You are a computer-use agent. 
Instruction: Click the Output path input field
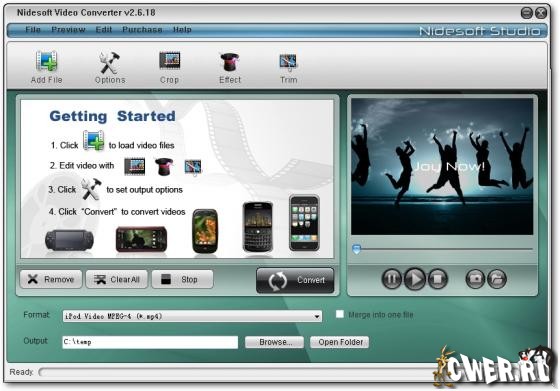click(x=150, y=342)
